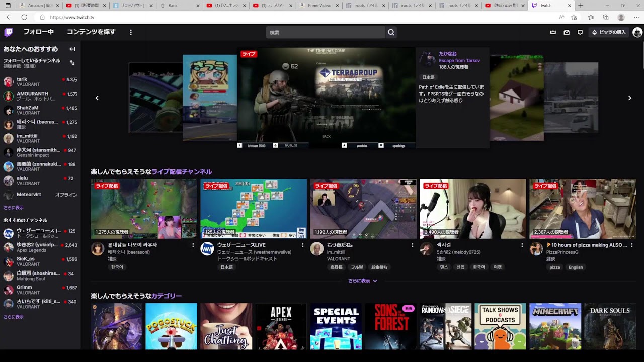Show more recommended channels (さらに表示)

pos(14,317)
